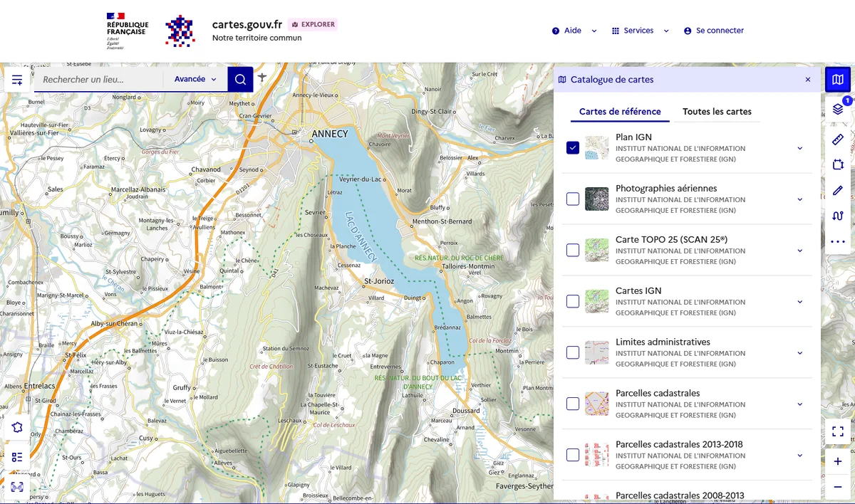The width and height of the screenshot is (855, 504).
Task: Expand Parcelles cadastrales 2013-2018 chevron
Action: pos(799,455)
